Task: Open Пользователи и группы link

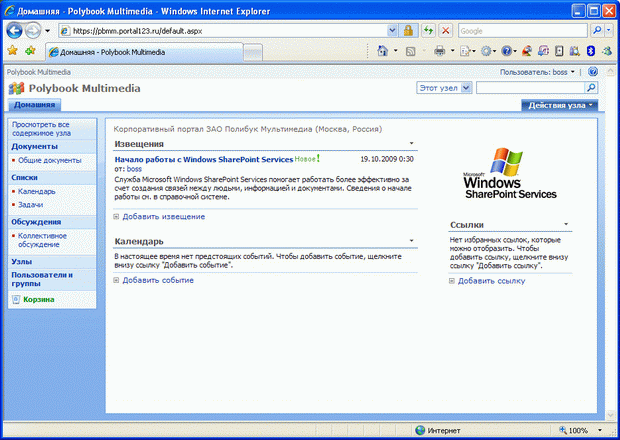Action: click(42, 279)
